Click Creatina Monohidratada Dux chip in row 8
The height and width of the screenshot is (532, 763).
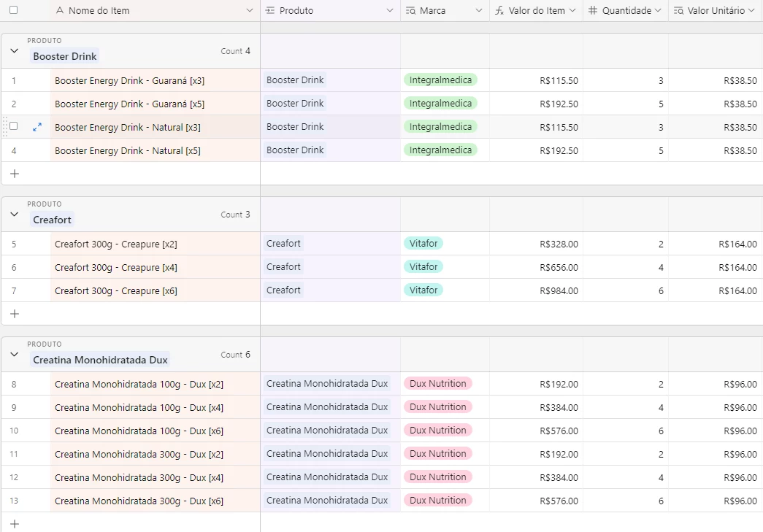(327, 383)
